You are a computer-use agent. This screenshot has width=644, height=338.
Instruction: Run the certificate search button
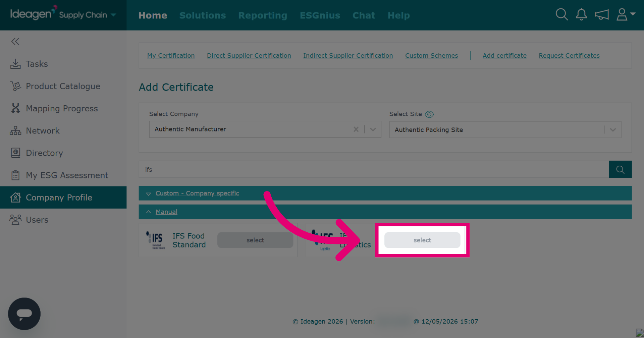620,169
